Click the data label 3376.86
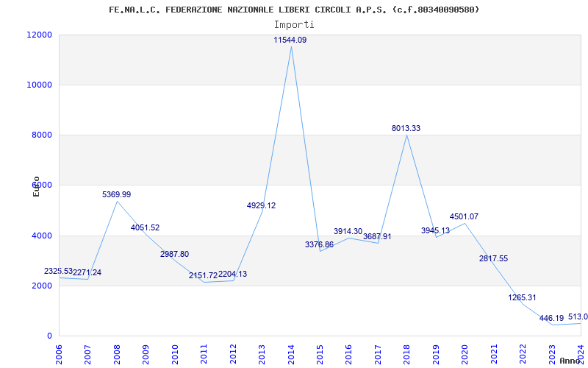The height and width of the screenshot is (368, 588). click(319, 245)
